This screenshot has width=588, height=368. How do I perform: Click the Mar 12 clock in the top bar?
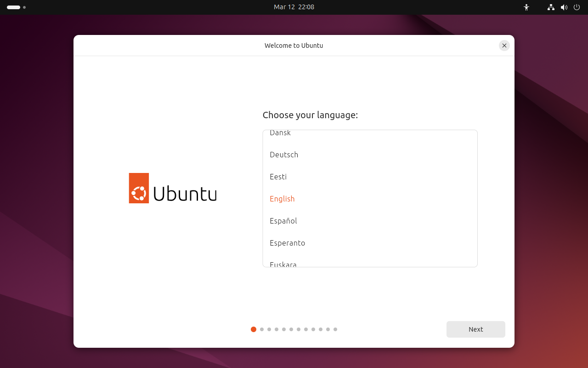pos(294,7)
